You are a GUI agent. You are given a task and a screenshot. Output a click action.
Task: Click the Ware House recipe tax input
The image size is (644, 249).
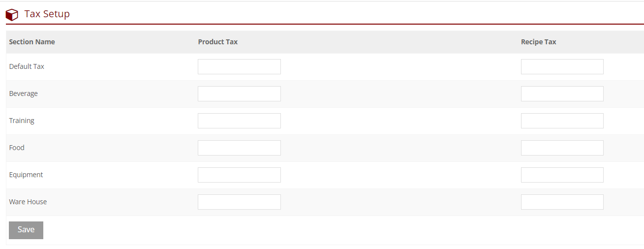pyautogui.click(x=562, y=202)
